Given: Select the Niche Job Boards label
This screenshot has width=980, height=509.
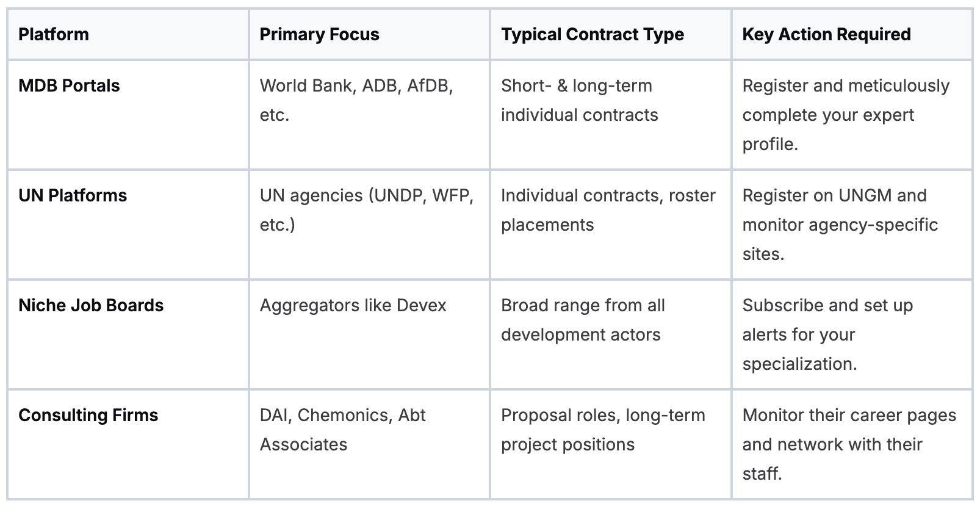Looking at the screenshot, I should coord(91,306).
